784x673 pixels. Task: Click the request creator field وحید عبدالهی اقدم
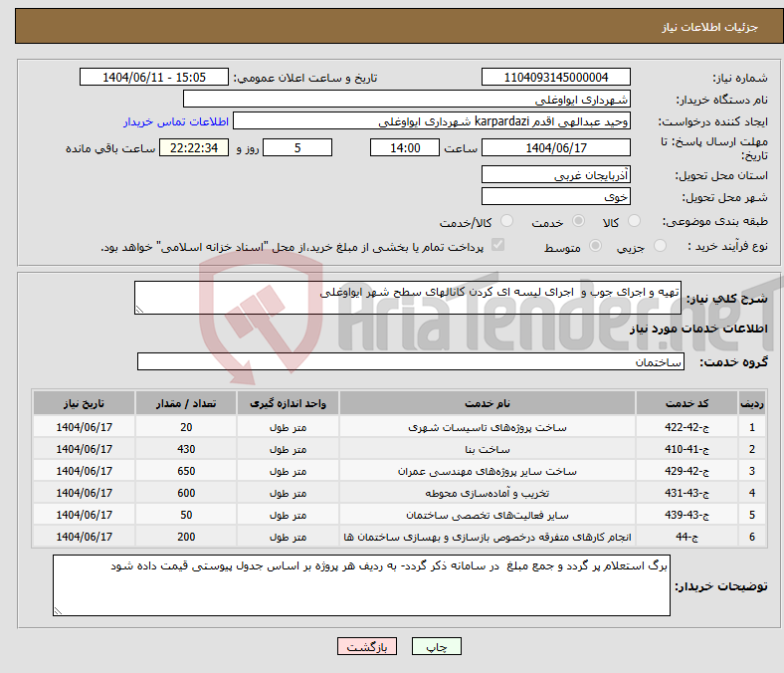click(432, 121)
